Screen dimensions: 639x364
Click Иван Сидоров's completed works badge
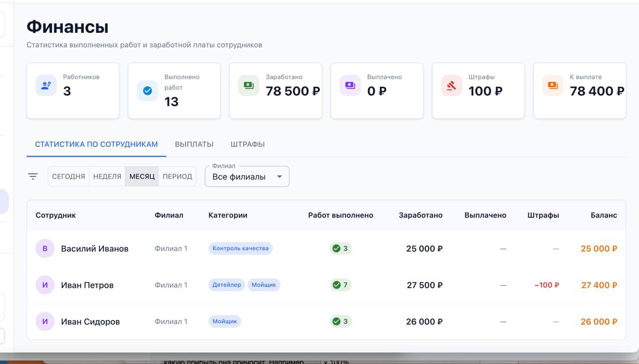pyautogui.click(x=340, y=322)
